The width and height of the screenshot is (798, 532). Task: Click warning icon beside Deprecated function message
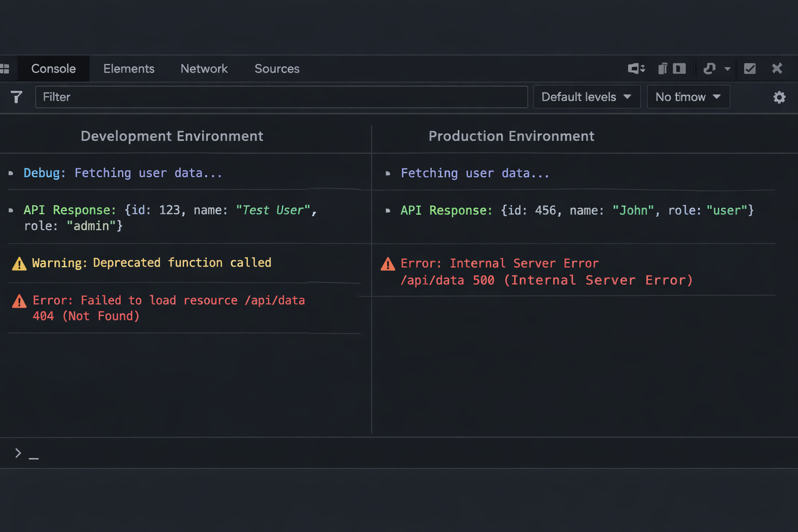[19, 264]
